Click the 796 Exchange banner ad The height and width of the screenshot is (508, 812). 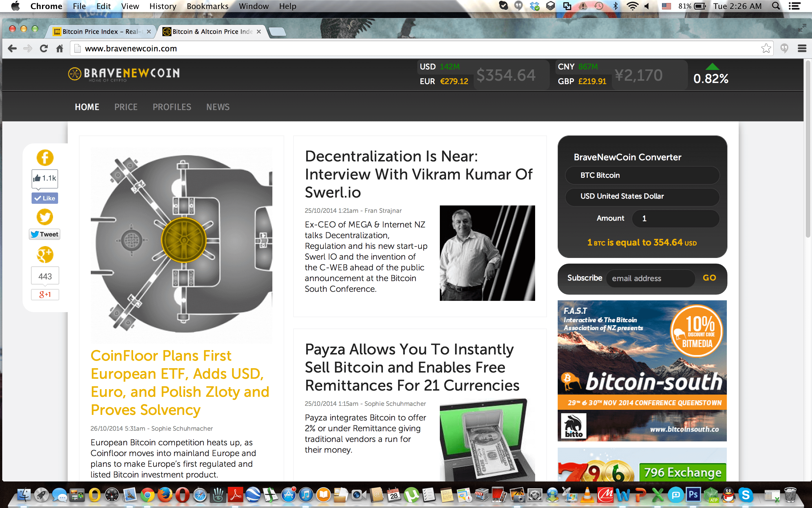pyautogui.click(x=642, y=464)
